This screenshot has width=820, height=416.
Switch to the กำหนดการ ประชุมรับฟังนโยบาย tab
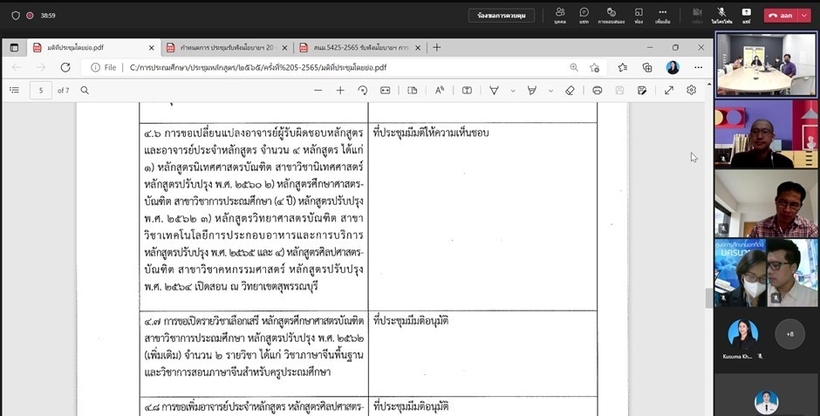(x=226, y=48)
